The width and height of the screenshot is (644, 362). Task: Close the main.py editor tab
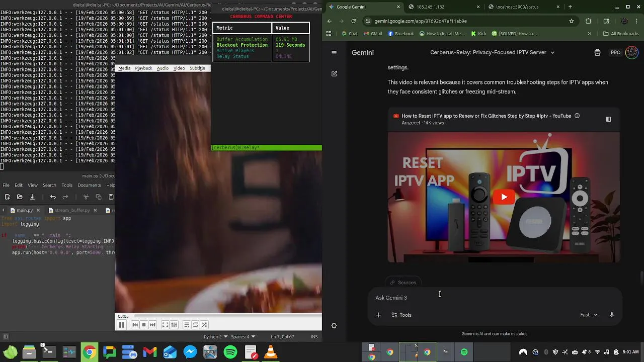click(x=39, y=210)
